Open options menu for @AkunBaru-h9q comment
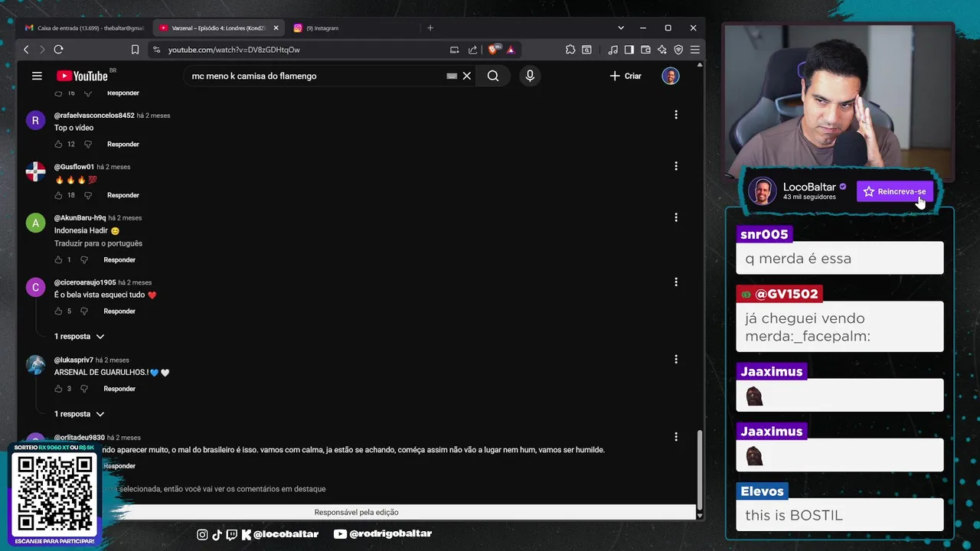This screenshot has width=980, height=551. 675,217
